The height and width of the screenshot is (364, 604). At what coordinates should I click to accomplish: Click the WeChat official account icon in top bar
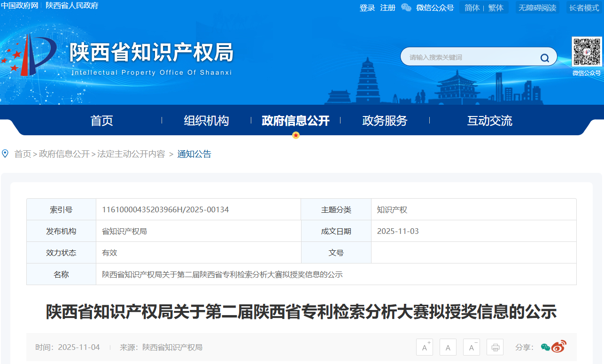click(x=406, y=8)
